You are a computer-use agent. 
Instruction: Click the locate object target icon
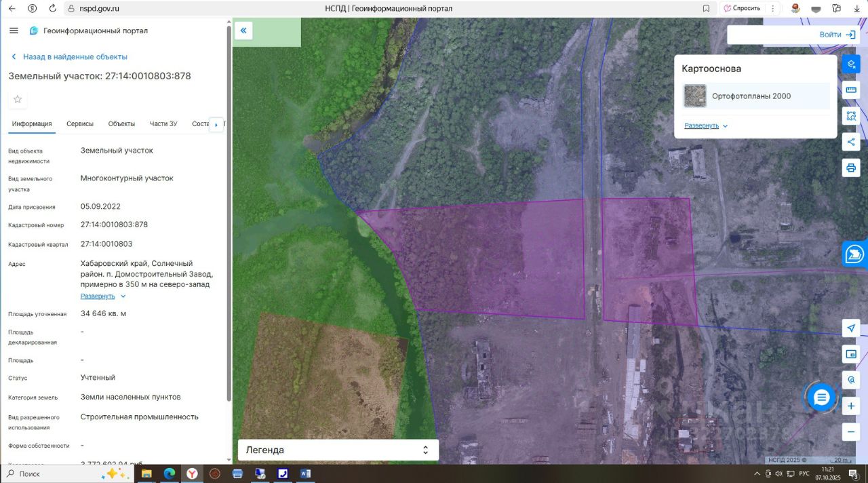(x=851, y=380)
